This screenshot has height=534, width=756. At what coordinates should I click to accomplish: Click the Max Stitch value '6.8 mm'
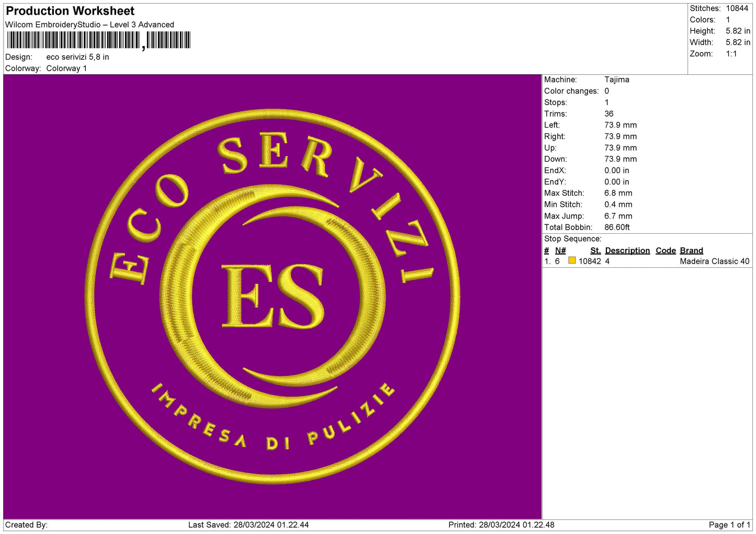618,193
